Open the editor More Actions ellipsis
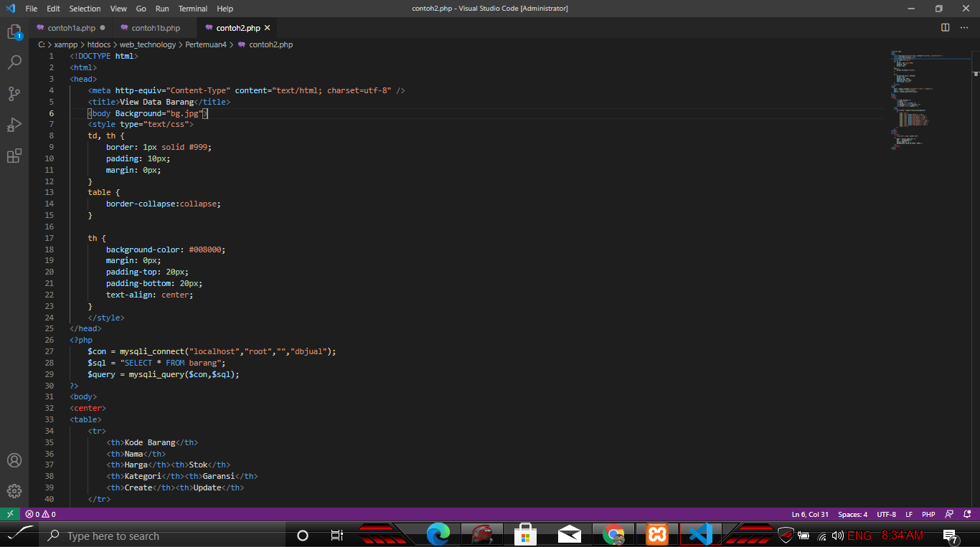This screenshot has height=547, width=980. point(966,28)
